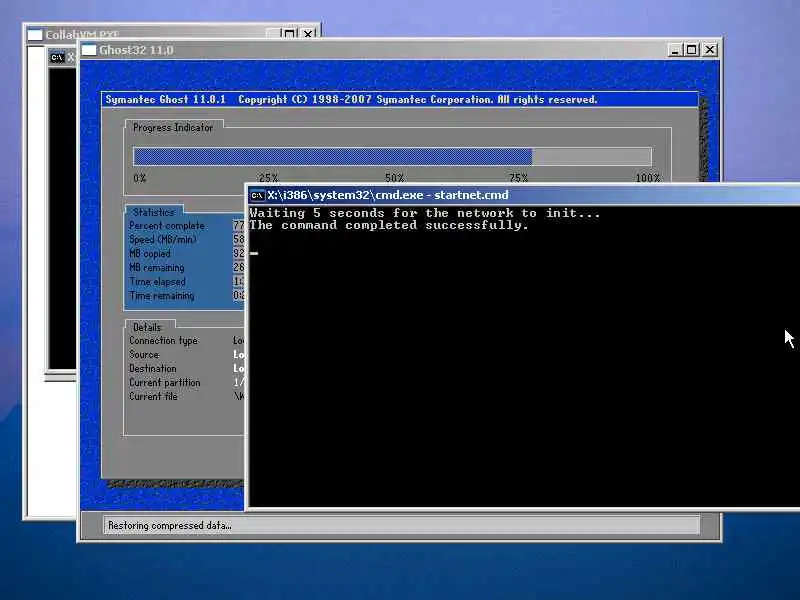
Task: Click the Ghost32 11.0 window icon
Action: [89, 50]
